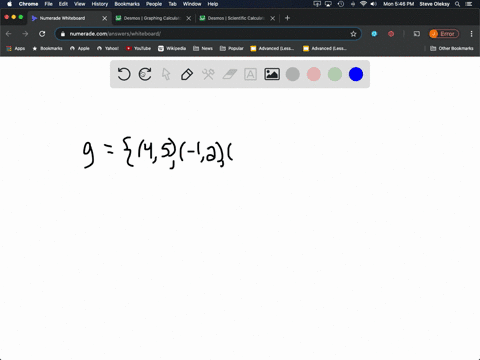Screen dimensions: 480x360
Task: Reload the current page
Action: click(42, 34)
